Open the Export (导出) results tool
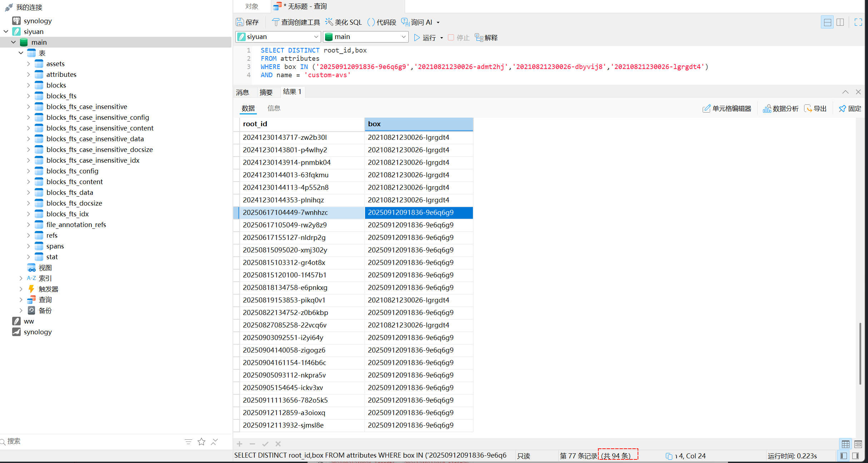This screenshot has width=868, height=463. 815,108
